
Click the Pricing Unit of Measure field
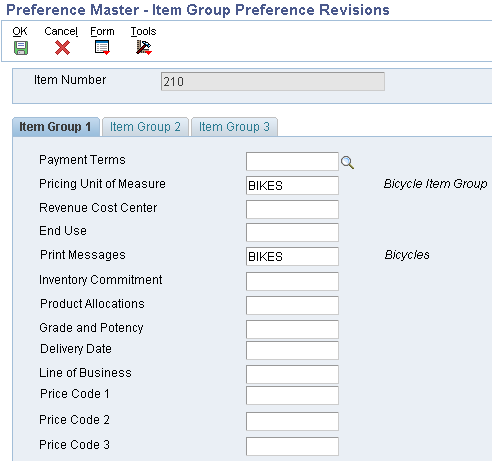292,185
